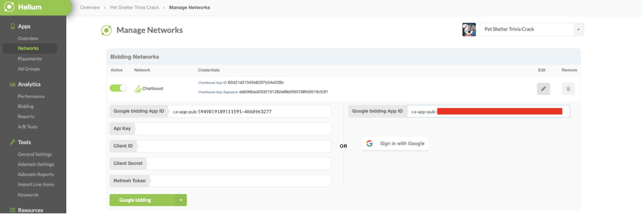Image resolution: width=644 pixels, height=215 pixels.
Task: Click Sign in with Google button
Action: [395, 144]
